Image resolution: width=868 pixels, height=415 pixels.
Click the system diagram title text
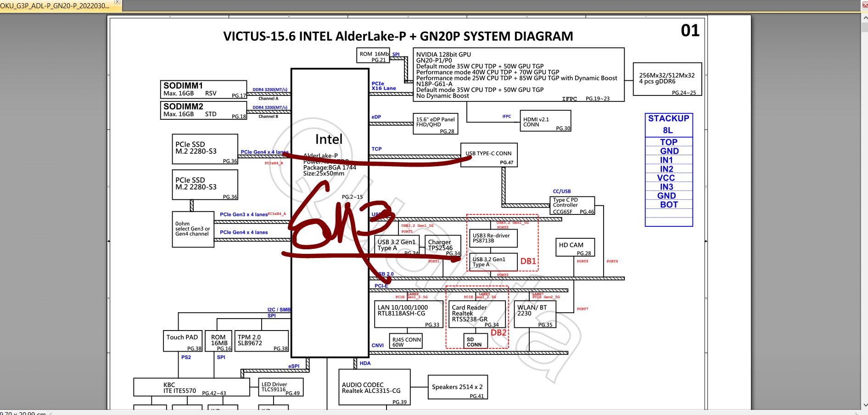tap(398, 36)
